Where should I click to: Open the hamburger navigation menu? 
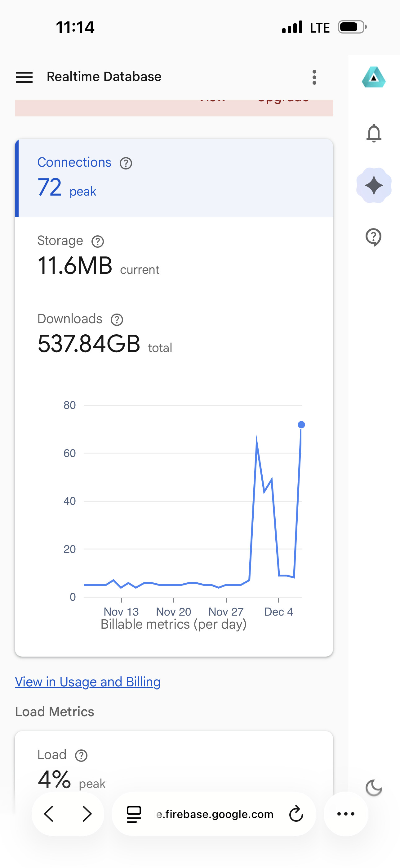pos(24,77)
